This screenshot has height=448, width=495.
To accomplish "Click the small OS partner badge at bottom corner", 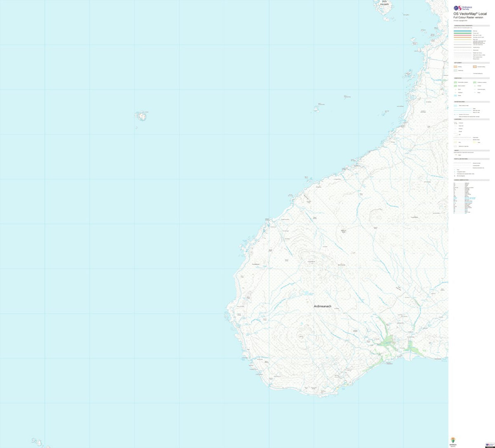I will pyautogui.click(x=490, y=446).
